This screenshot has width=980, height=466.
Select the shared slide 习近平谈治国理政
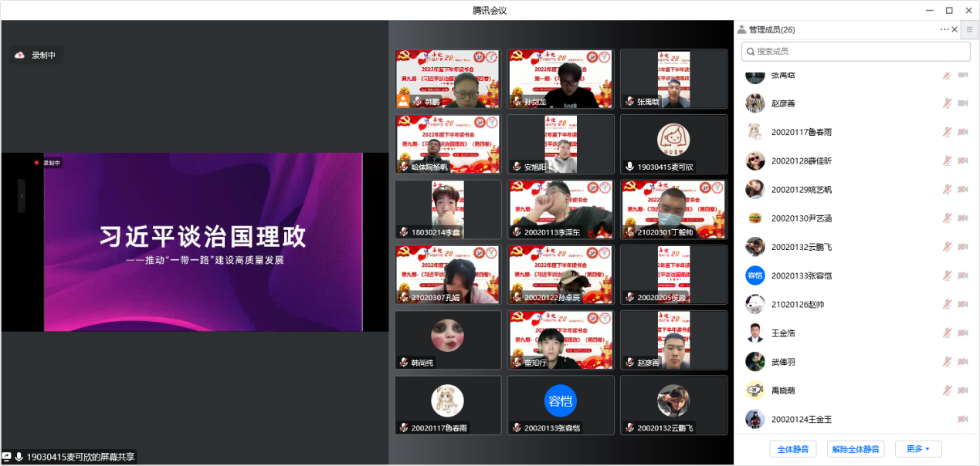point(202,242)
